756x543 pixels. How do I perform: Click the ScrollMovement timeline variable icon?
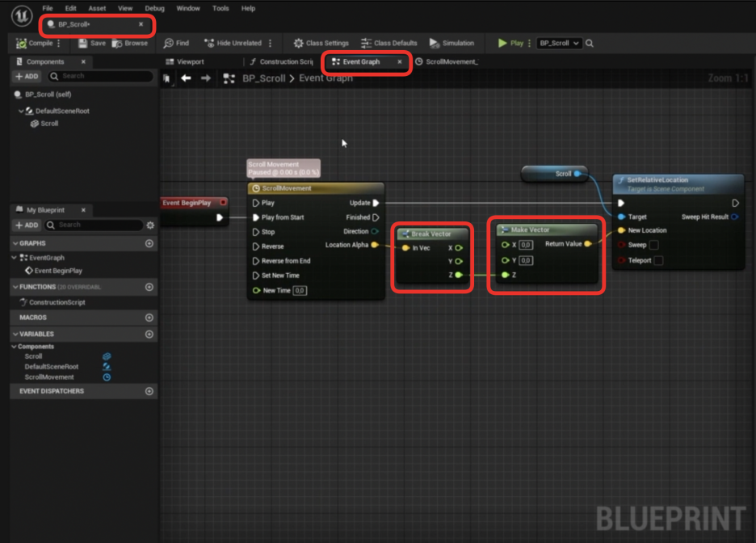click(107, 377)
